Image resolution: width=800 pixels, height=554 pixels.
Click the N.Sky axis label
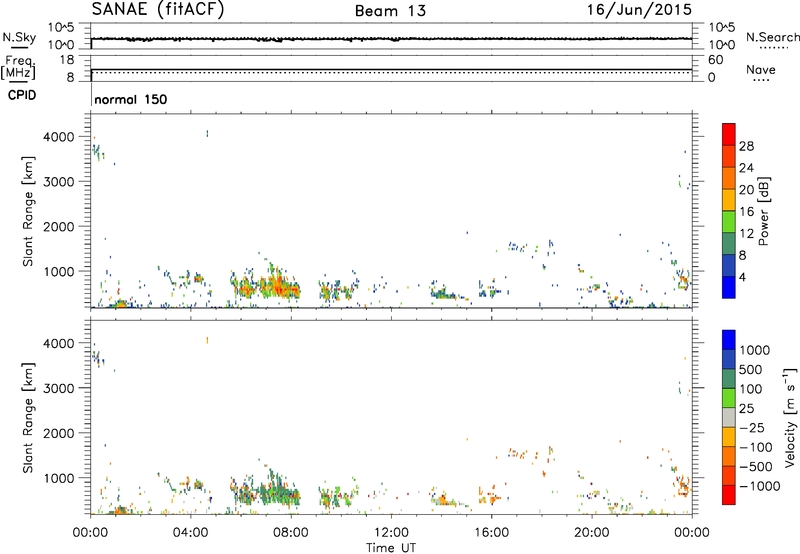click(19, 37)
